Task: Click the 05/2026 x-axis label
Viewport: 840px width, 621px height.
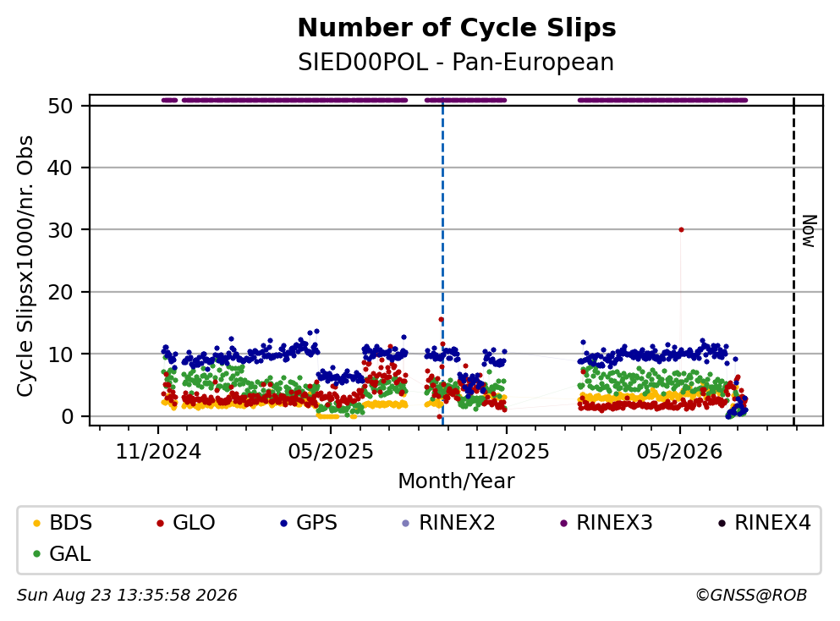Action: pyautogui.click(x=679, y=452)
